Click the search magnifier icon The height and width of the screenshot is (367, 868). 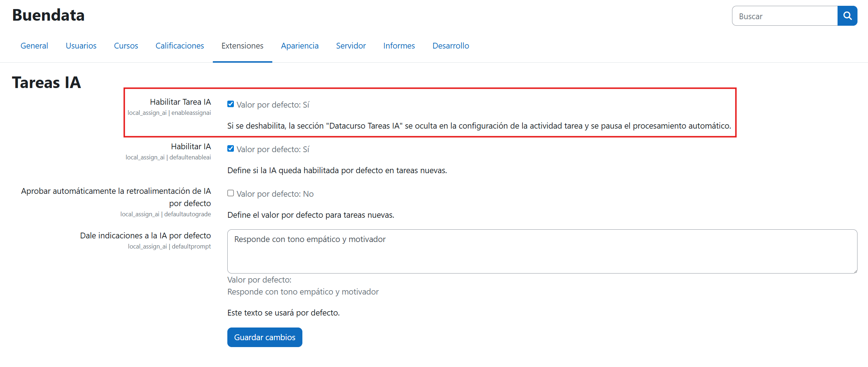pos(847,16)
